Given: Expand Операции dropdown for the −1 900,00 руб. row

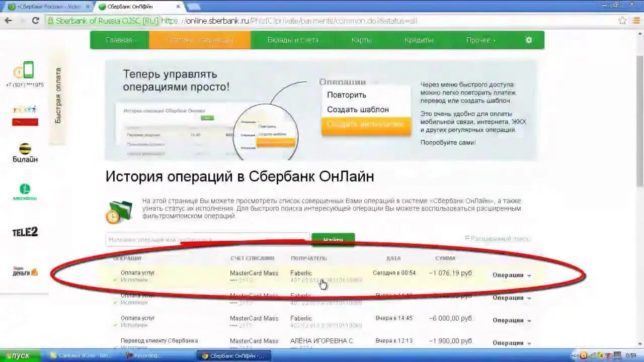Looking at the screenshot, I should point(512,343).
